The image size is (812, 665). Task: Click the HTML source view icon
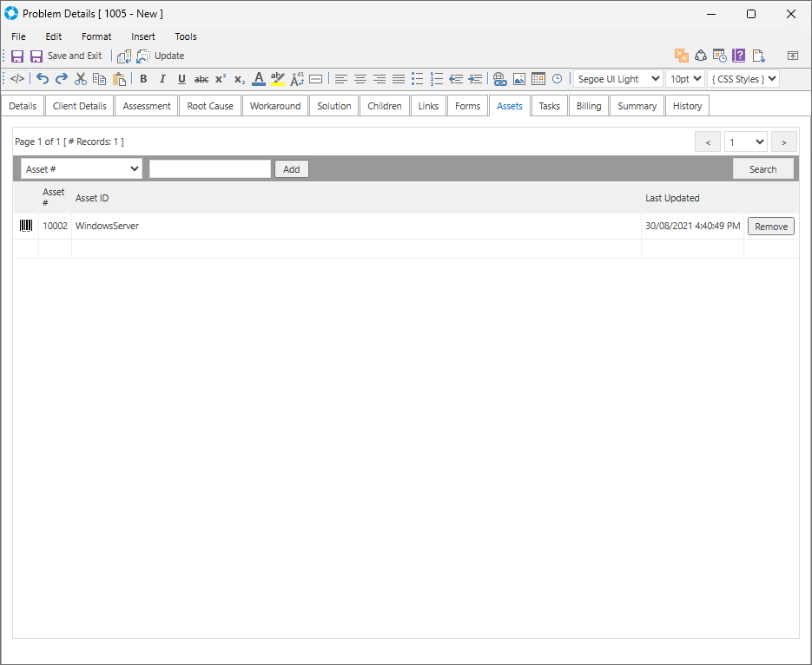(x=17, y=79)
